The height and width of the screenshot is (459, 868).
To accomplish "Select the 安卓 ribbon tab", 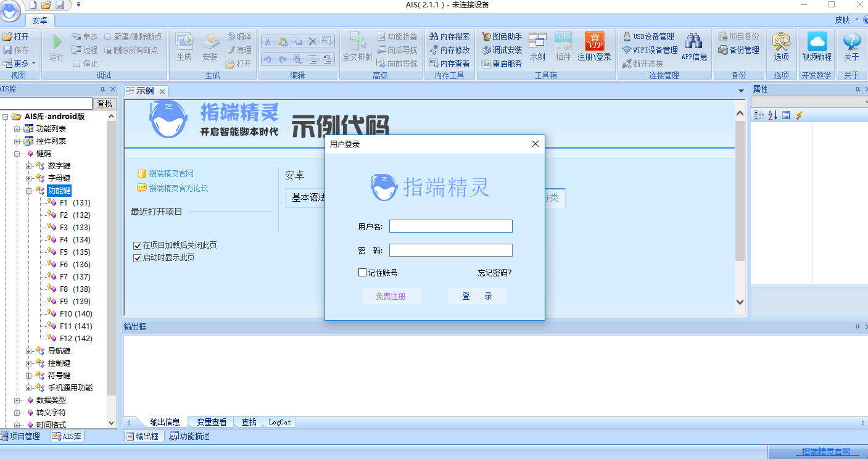I will [39, 20].
